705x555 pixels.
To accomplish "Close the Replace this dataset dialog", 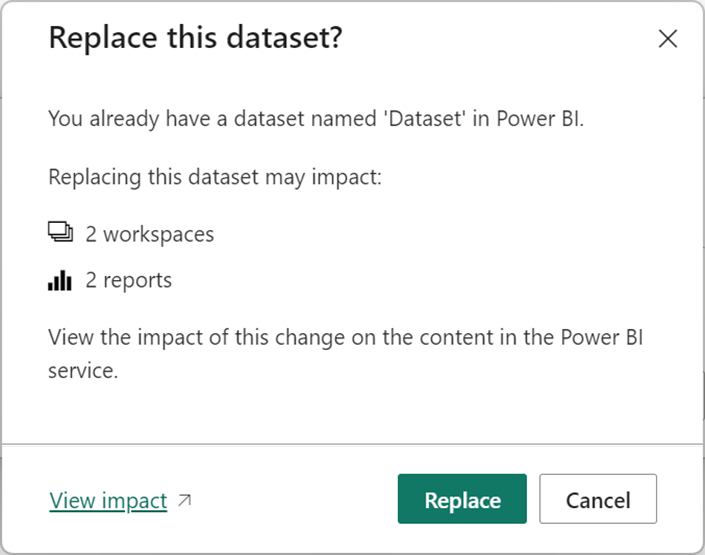I will (667, 39).
